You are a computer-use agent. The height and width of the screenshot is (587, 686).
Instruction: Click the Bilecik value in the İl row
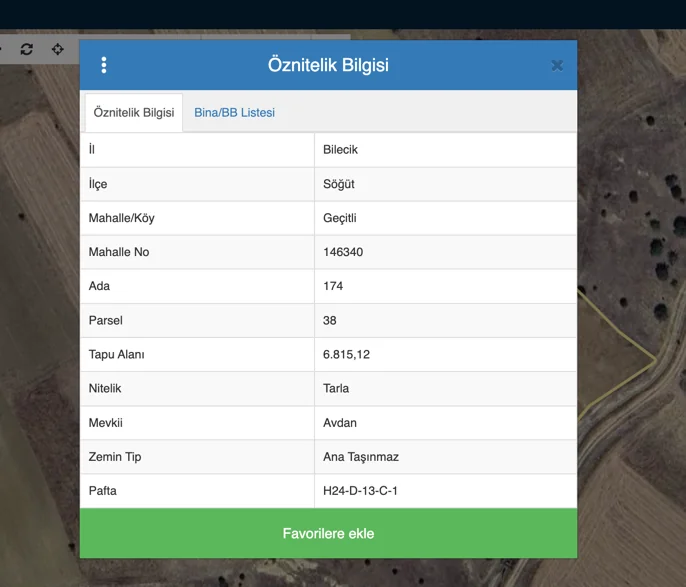coord(340,150)
